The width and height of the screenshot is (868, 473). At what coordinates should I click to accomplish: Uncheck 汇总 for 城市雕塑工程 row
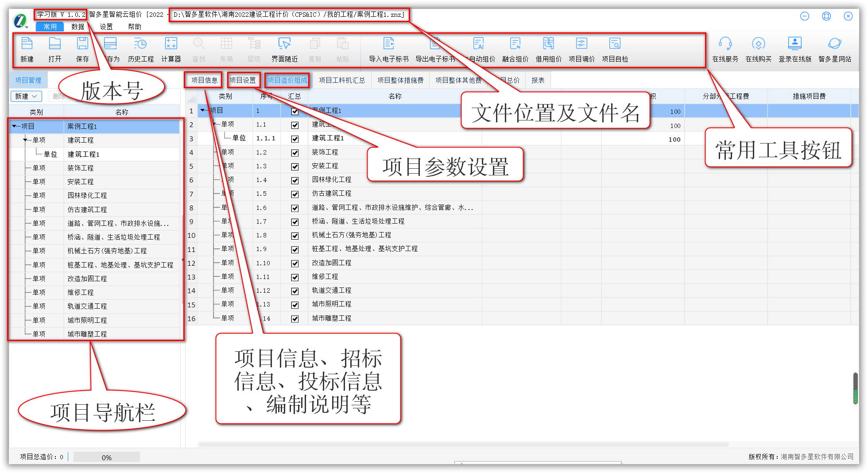click(295, 318)
